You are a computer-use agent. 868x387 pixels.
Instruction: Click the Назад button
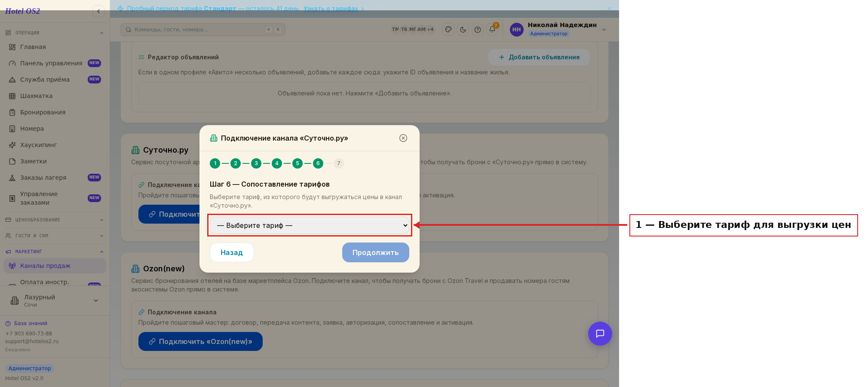(x=232, y=252)
